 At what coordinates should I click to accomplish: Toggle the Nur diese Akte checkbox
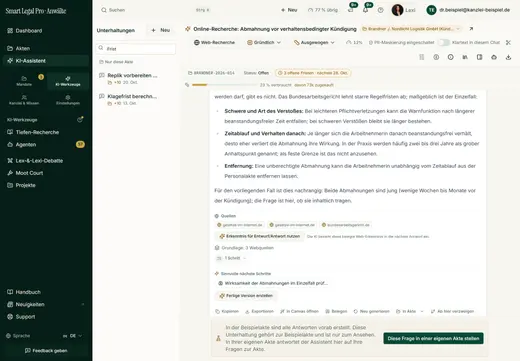[x=116, y=62]
